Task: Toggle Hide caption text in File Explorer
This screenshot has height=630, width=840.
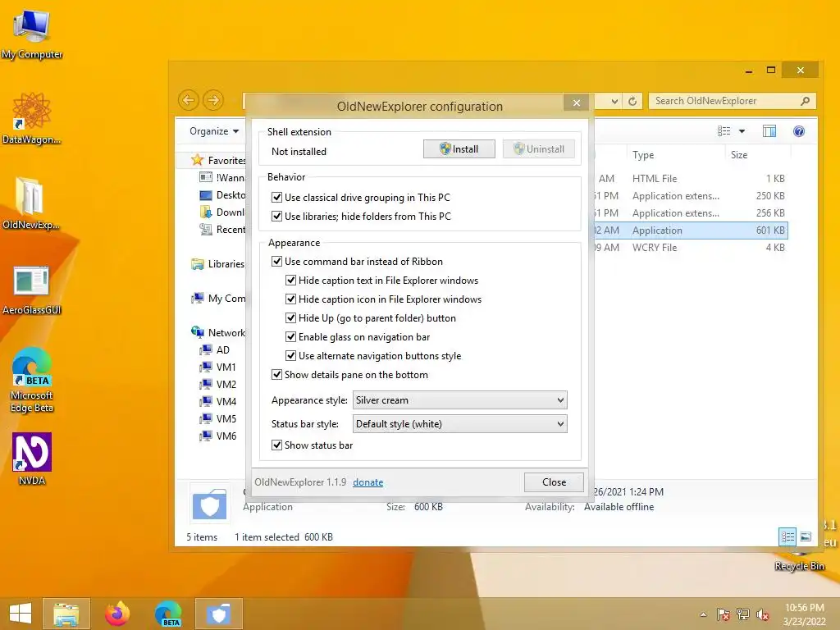Action: [290, 281]
